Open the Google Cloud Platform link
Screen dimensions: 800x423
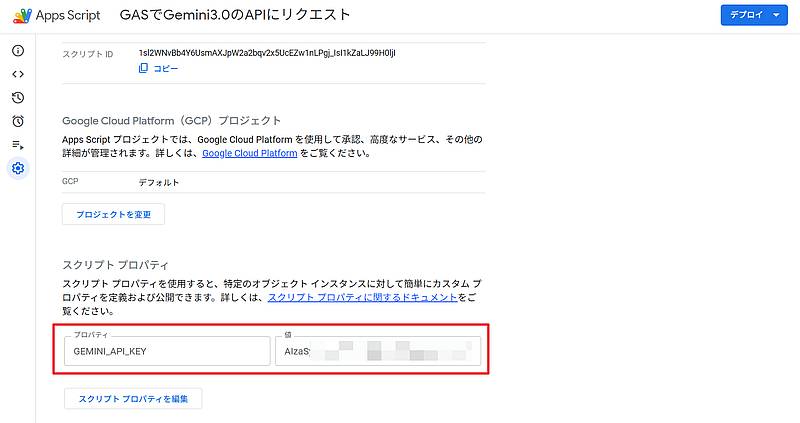(249, 153)
